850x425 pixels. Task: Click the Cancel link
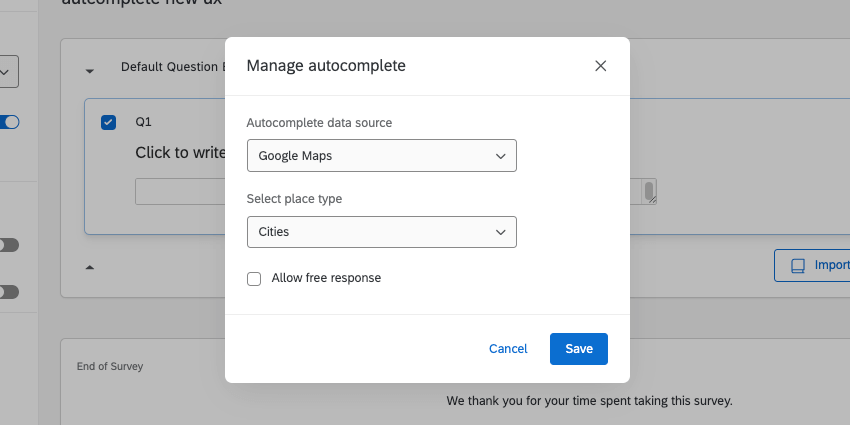508,349
